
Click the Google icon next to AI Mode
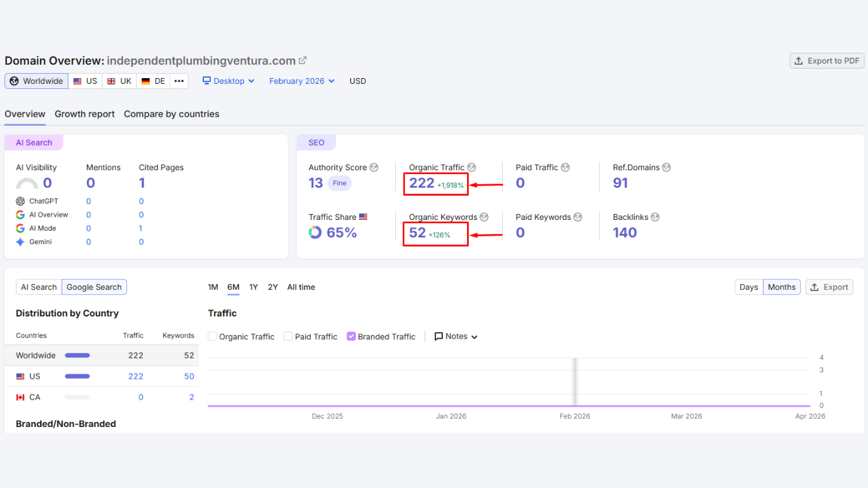pyautogui.click(x=20, y=229)
